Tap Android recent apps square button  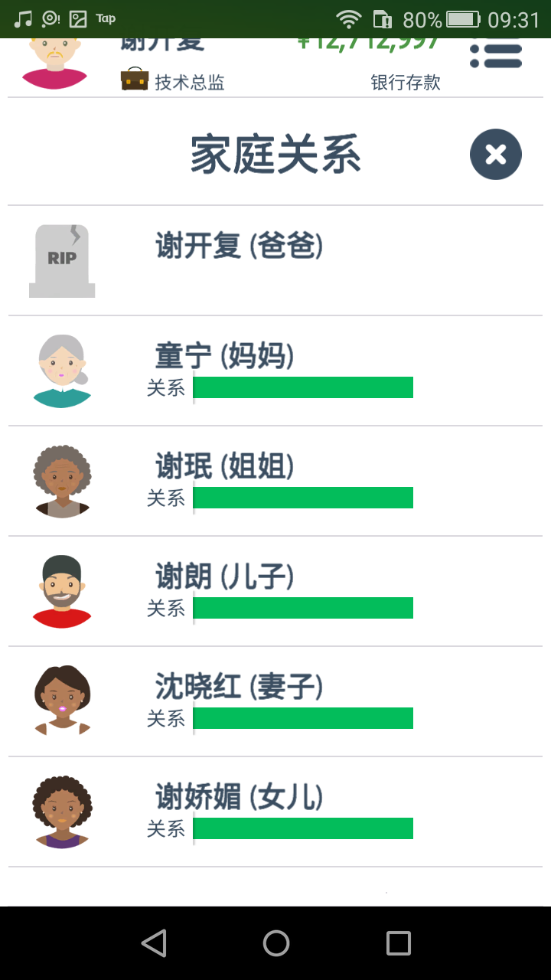[x=398, y=943]
